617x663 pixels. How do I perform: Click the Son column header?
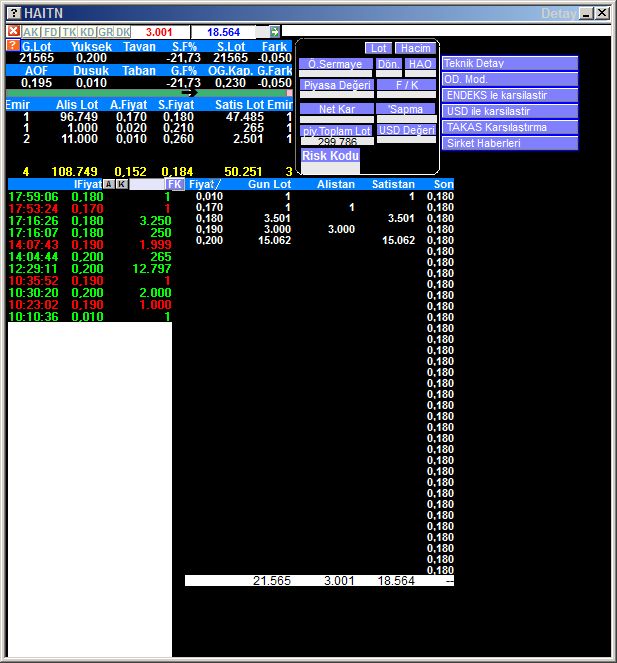[x=444, y=184]
